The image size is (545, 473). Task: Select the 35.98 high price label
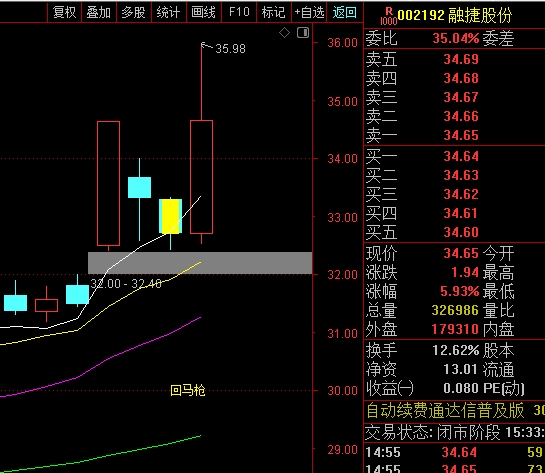click(230, 49)
